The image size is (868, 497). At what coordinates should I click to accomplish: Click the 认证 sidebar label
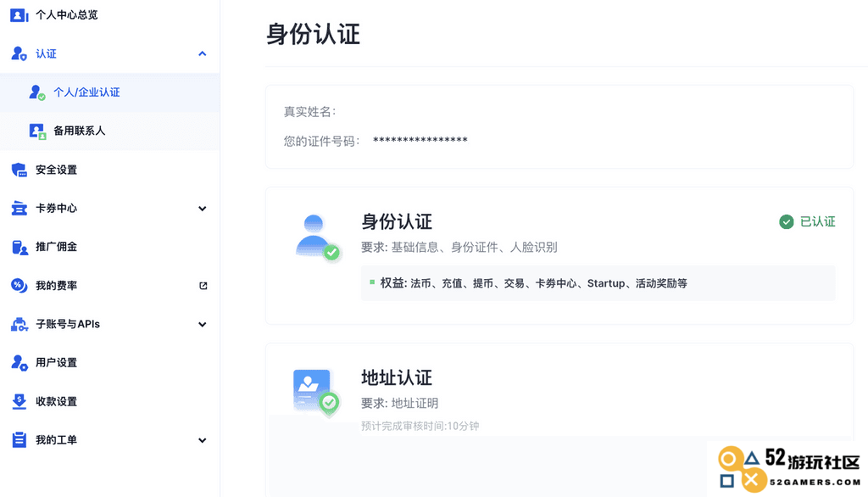pos(46,53)
